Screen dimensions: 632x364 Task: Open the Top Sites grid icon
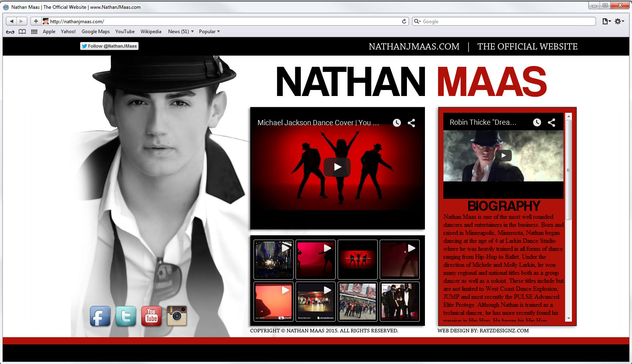click(x=34, y=32)
